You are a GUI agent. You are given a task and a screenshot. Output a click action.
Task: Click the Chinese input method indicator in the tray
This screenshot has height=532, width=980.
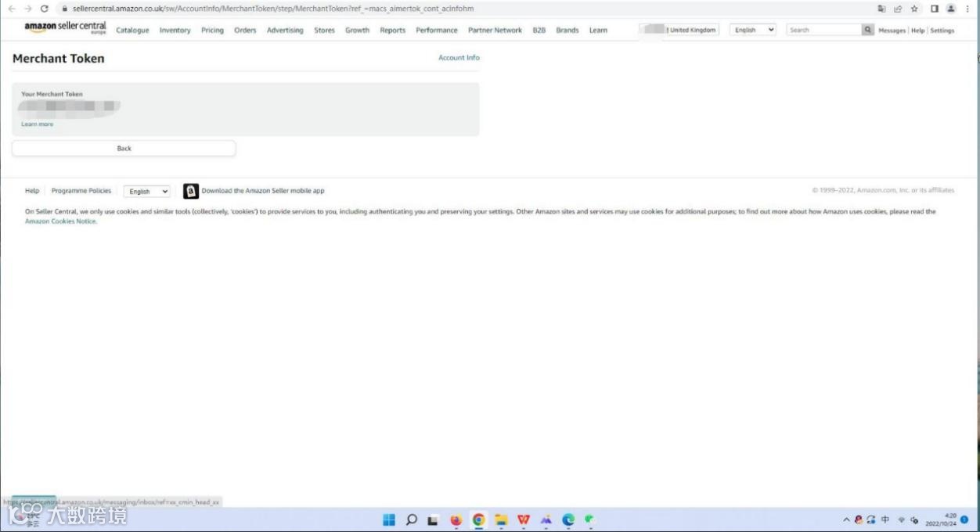[885, 519]
